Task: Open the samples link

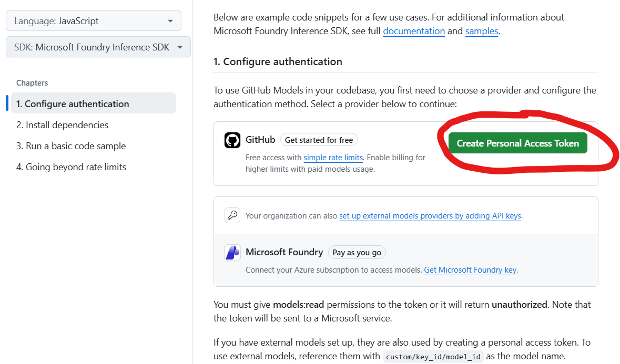Action: (x=482, y=31)
